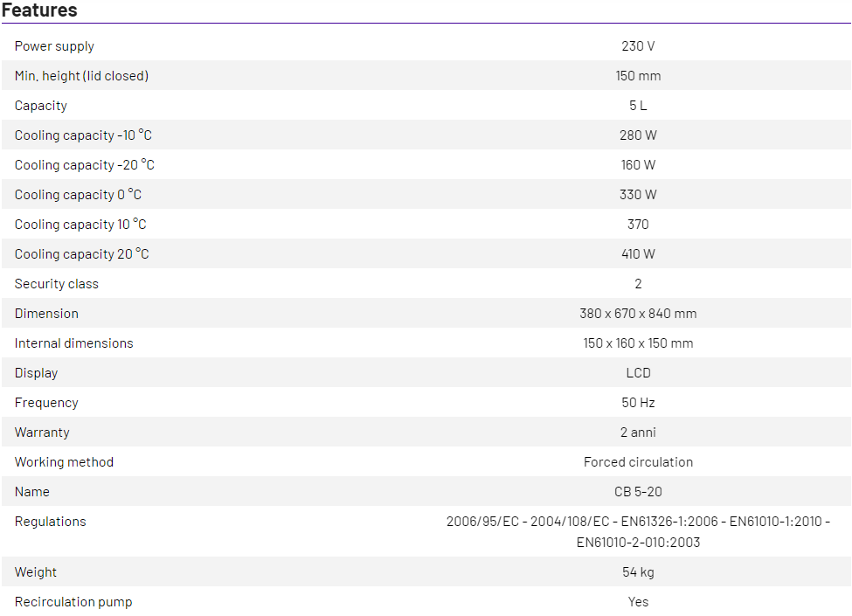
Task: Click the Frequency label
Action: click(x=46, y=403)
